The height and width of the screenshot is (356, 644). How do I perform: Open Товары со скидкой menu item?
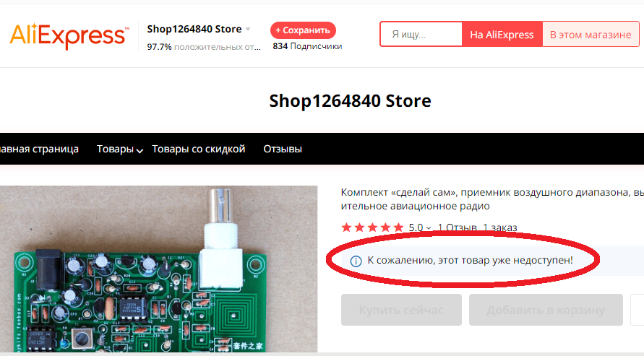tap(198, 149)
